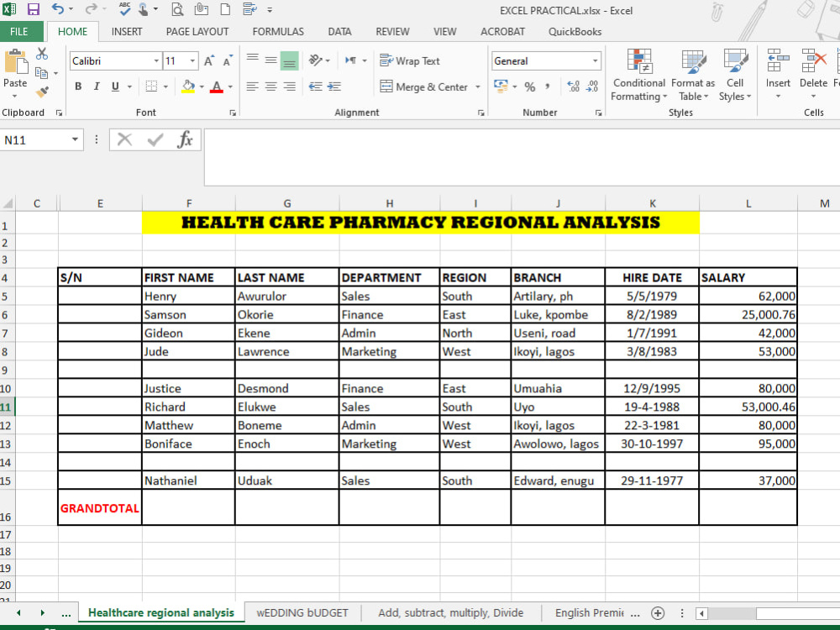
Task: Open the font size dropdown
Action: tap(192, 61)
